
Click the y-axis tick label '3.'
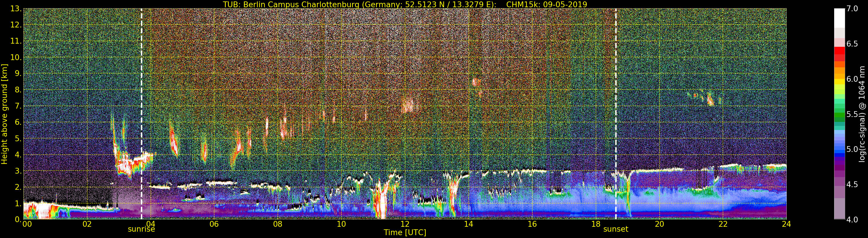coord(18,171)
